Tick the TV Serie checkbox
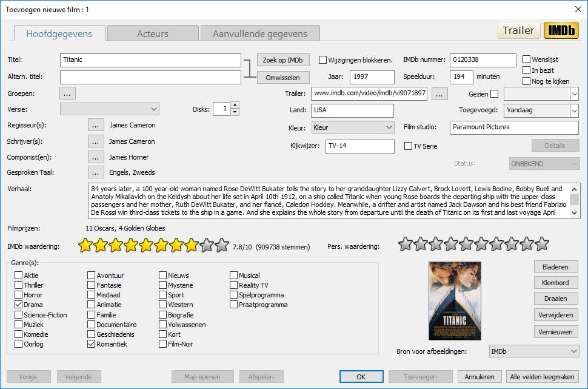588x389 pixels. [x=408, y=146]
